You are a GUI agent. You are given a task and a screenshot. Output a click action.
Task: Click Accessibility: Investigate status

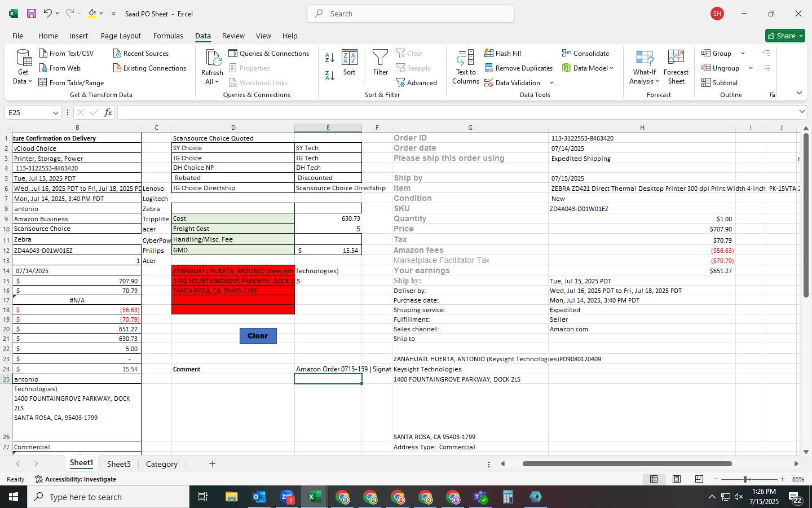pyautogui.click(x=76, y=479)
